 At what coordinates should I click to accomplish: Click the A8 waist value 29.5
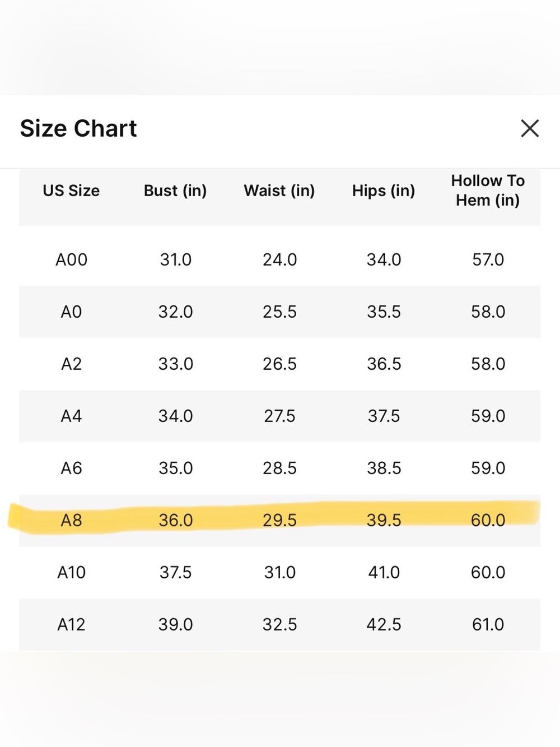[x=279, y=520]
